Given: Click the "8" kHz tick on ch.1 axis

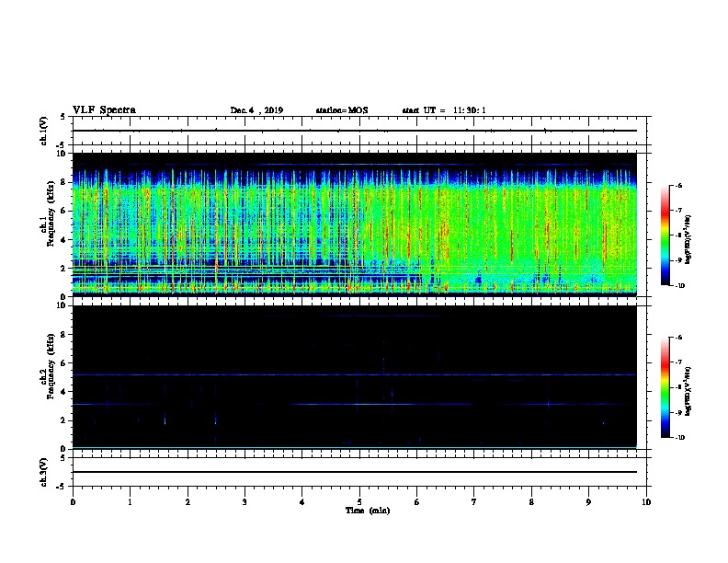Looking at the screenshot, I should point(64,182).
